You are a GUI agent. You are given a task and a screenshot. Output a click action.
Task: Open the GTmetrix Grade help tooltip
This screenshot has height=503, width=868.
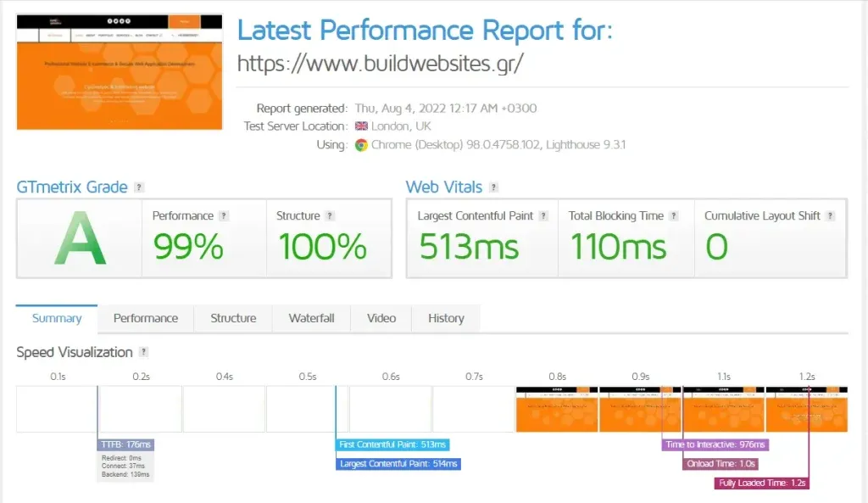click(140, 187)
